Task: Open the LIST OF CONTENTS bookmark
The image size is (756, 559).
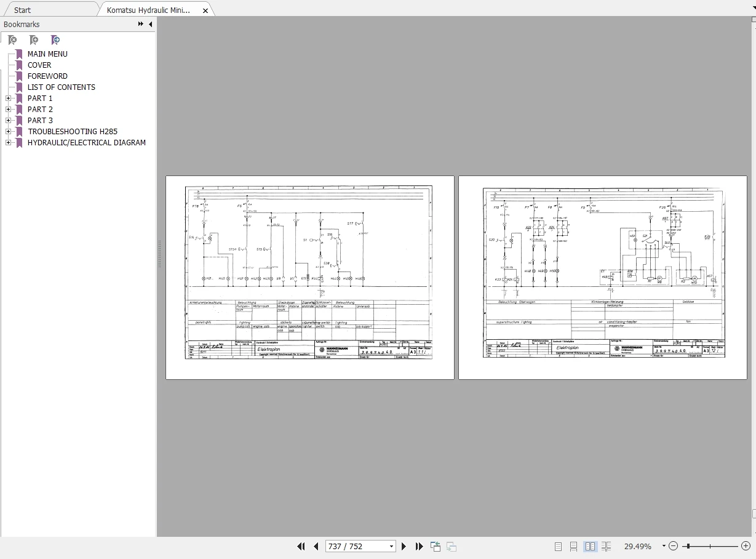Action: point(62,87)
